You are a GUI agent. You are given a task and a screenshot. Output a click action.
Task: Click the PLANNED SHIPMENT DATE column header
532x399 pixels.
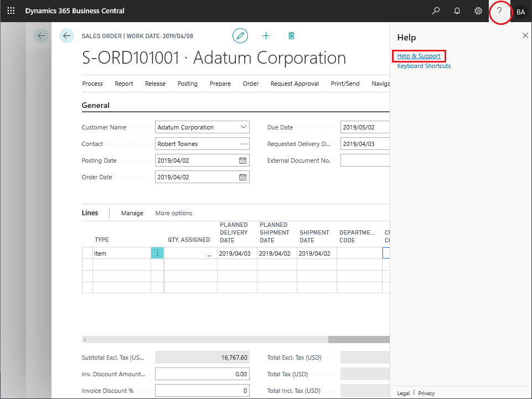275,232
